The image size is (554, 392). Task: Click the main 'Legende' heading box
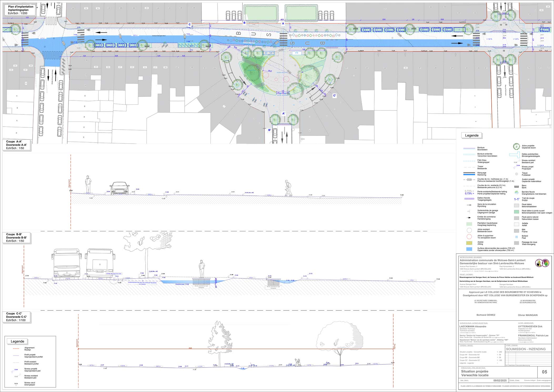(472, 135)
